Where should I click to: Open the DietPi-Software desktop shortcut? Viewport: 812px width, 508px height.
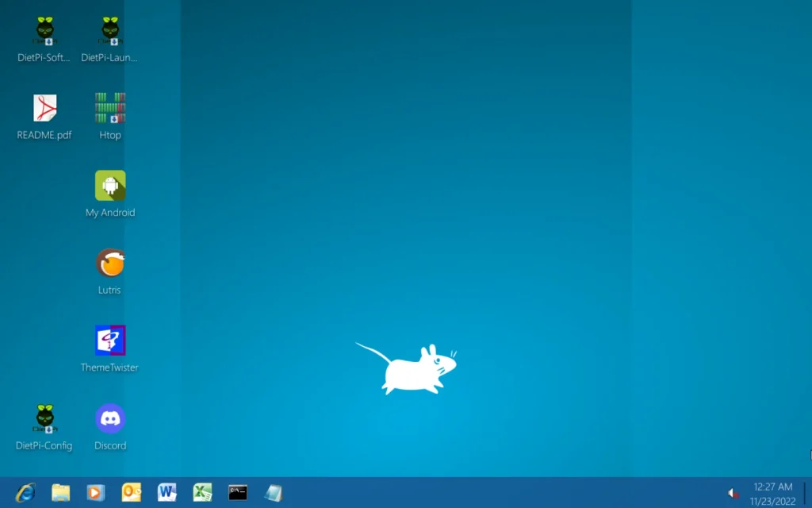point(44,32)
